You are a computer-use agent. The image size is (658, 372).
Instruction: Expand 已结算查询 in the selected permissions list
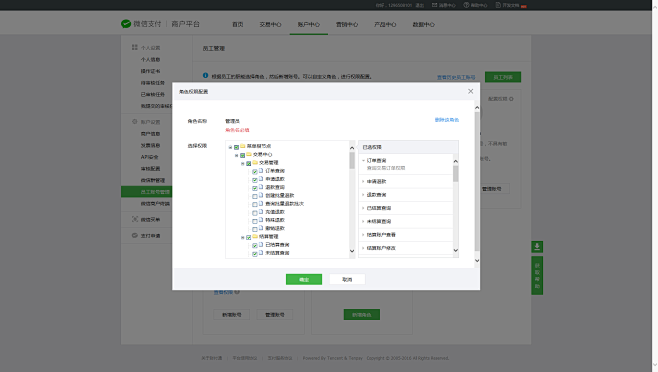click(x=363, y=208)
